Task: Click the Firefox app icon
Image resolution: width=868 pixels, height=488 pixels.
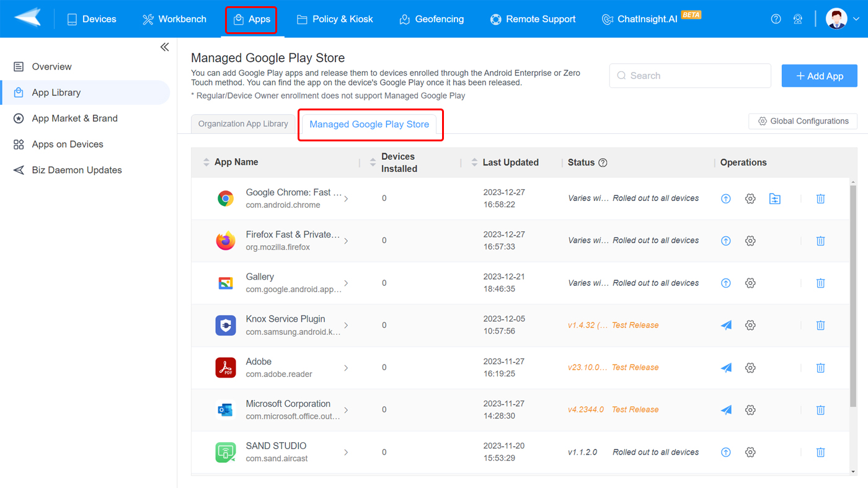Action: (x=226, y=241)
